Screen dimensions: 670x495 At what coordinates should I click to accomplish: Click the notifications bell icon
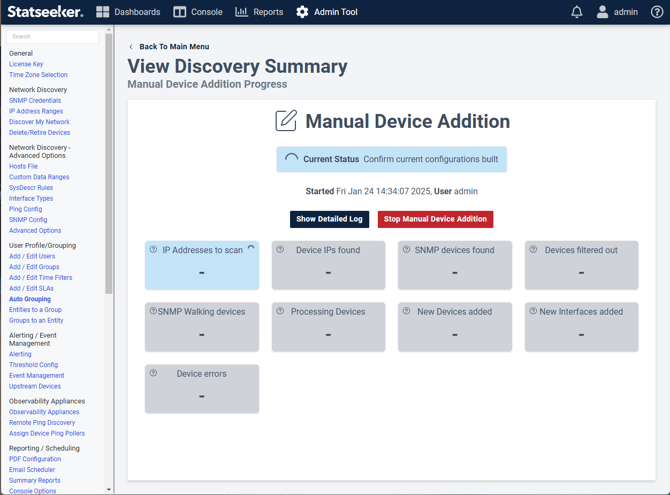pos(577,12)
